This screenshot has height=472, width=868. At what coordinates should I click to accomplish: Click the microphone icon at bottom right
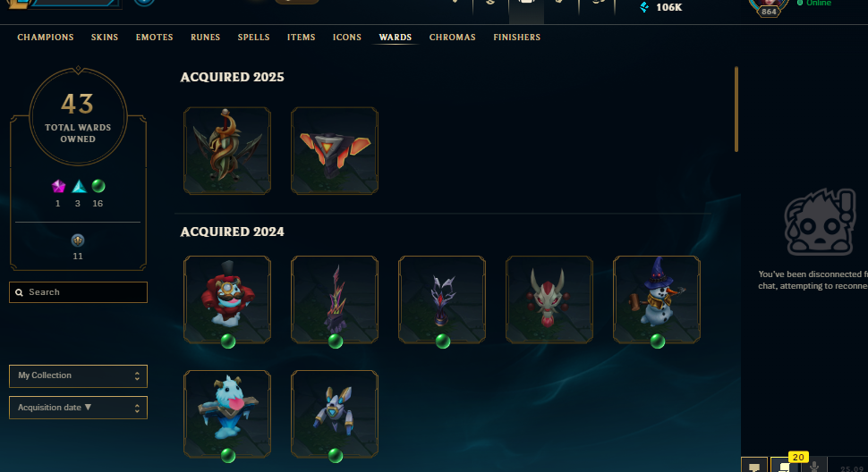[813, 467]
